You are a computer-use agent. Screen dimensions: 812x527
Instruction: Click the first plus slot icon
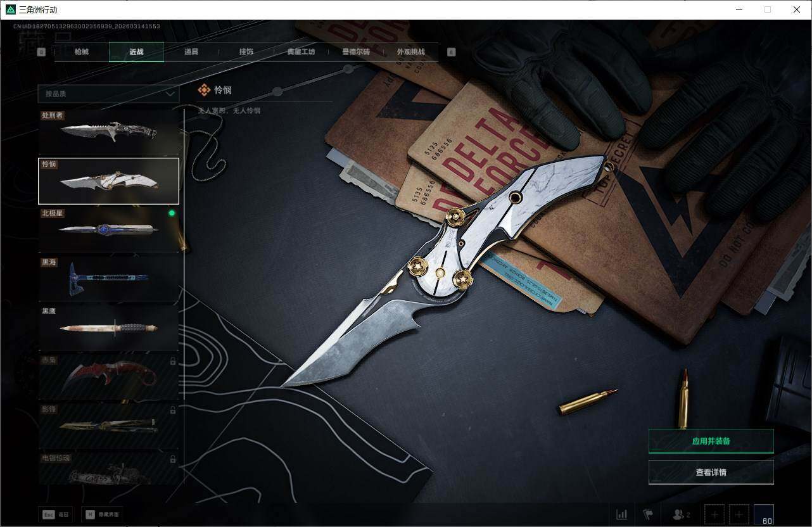point(714,514)
